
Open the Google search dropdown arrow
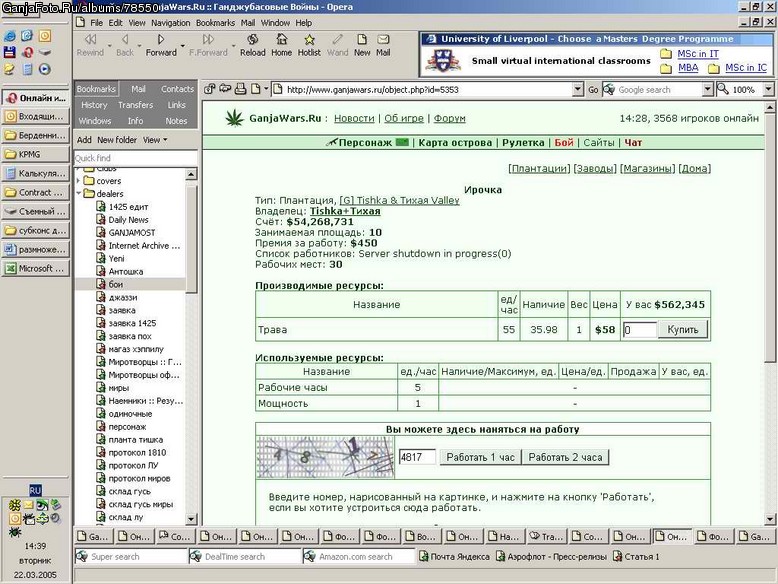coord(708,89)
